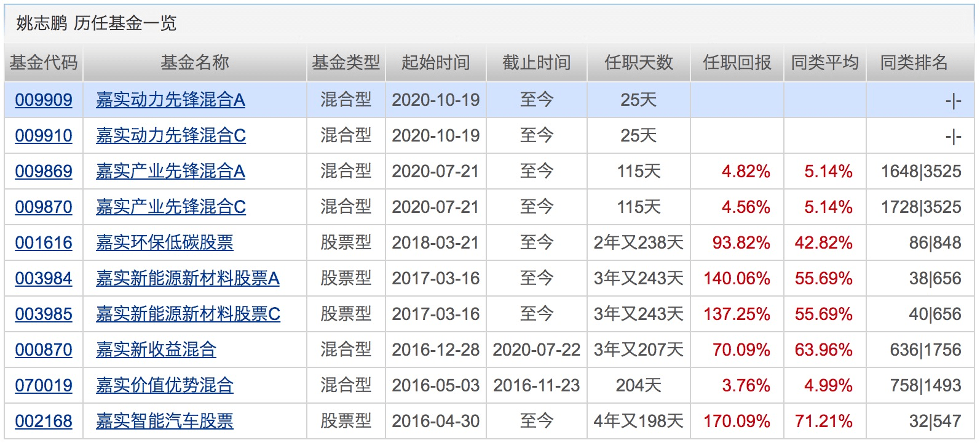Select start date 2016-05-03
The height and width of the screenshot is (448, 980).
[436, 385]
